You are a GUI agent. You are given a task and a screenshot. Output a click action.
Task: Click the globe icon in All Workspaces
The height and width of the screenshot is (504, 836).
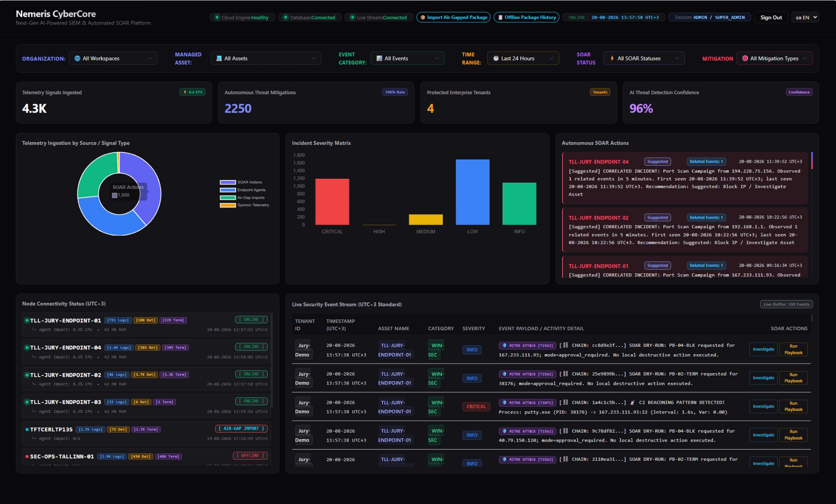tap(77, 58)
